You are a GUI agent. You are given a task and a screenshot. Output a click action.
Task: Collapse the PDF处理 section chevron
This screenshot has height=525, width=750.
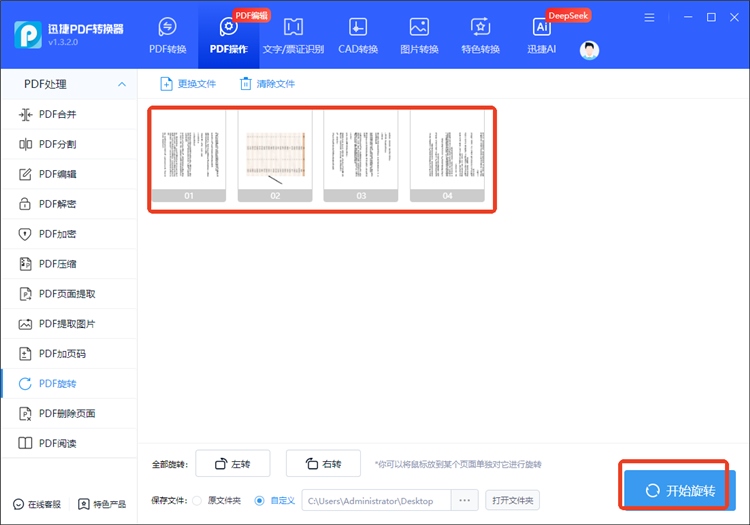point(122,84)
